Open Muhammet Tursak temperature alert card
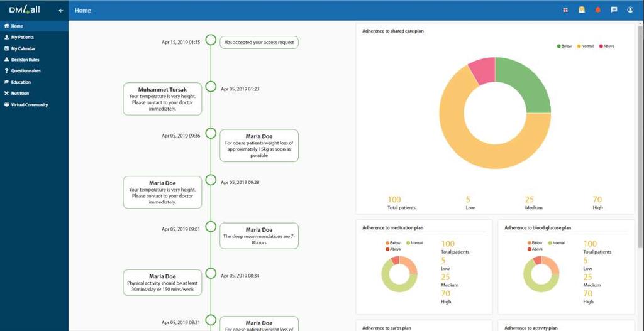This screenshot has height=331, width=644. point(162,99)
